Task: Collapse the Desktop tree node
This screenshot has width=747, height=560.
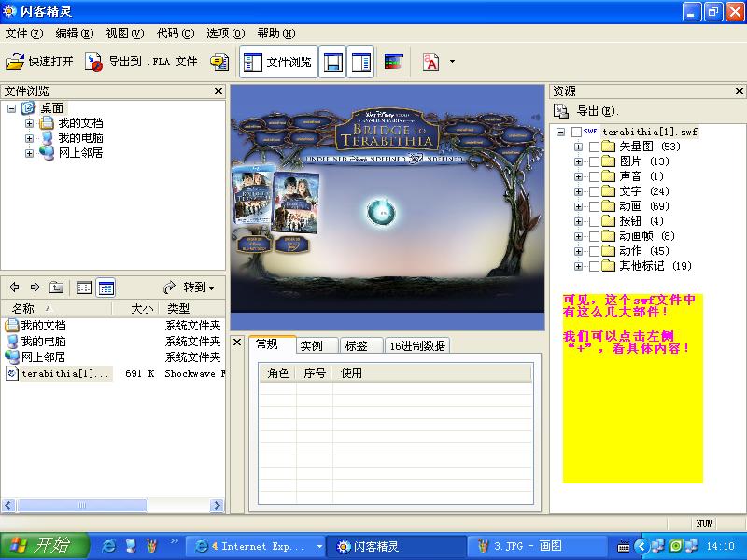Action: click(11, 108)
